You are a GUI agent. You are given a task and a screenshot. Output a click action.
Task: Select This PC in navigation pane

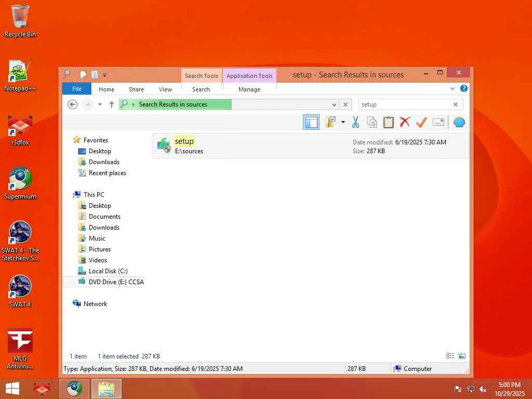pyautogui.click(x=94, y=194)
